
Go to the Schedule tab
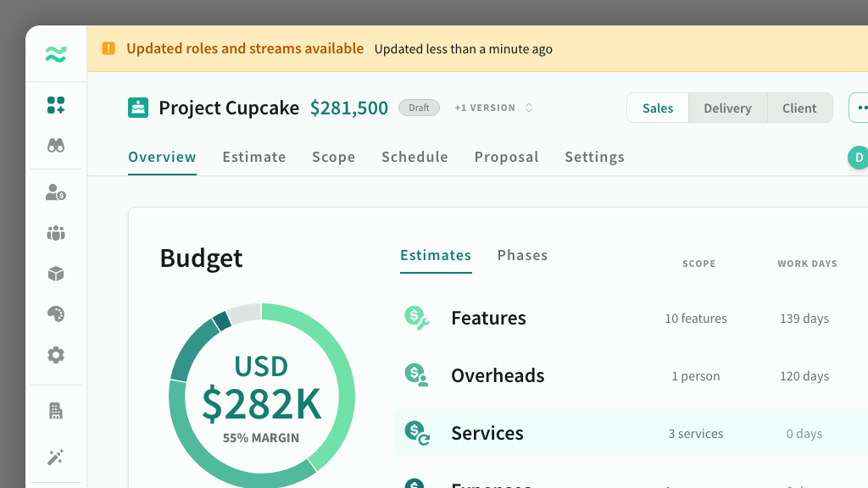point(415,157)
